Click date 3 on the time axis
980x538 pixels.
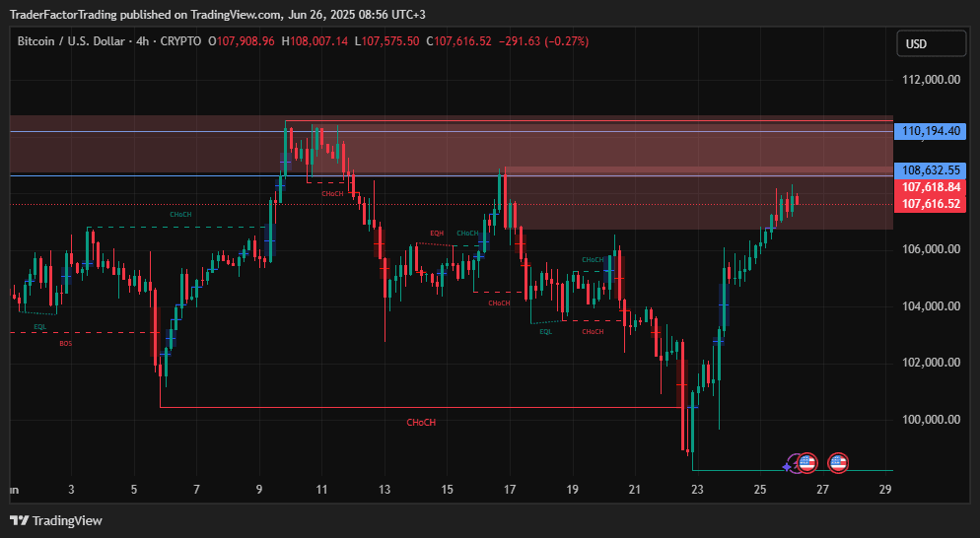[71, 490]
